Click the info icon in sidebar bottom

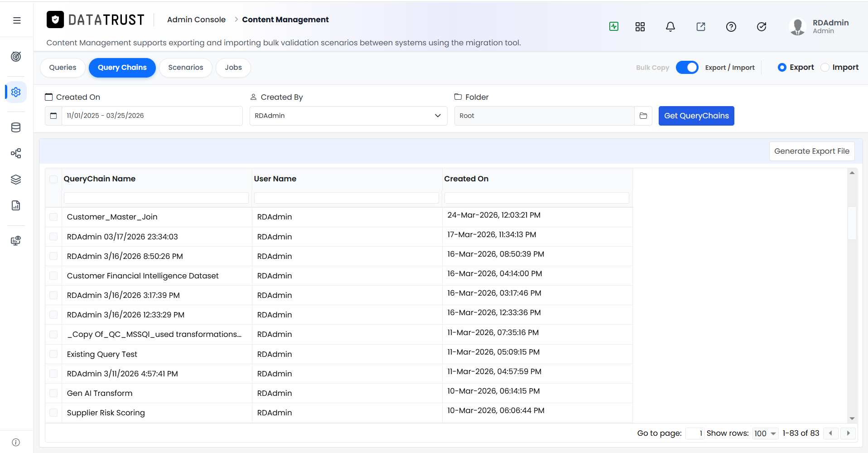click(x=16, y=443)
